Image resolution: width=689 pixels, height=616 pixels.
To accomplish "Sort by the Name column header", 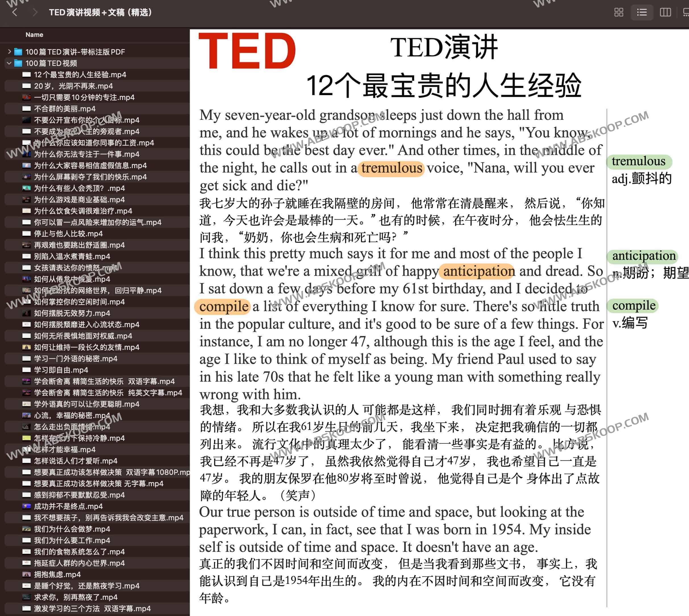I will (x=34, y=35).
